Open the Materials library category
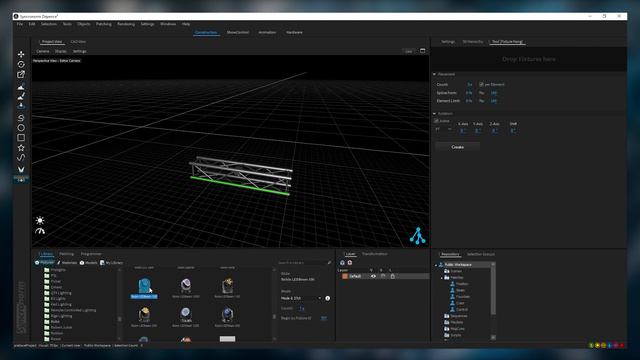This screenshot has height=360, width=640. pos(67,263)
